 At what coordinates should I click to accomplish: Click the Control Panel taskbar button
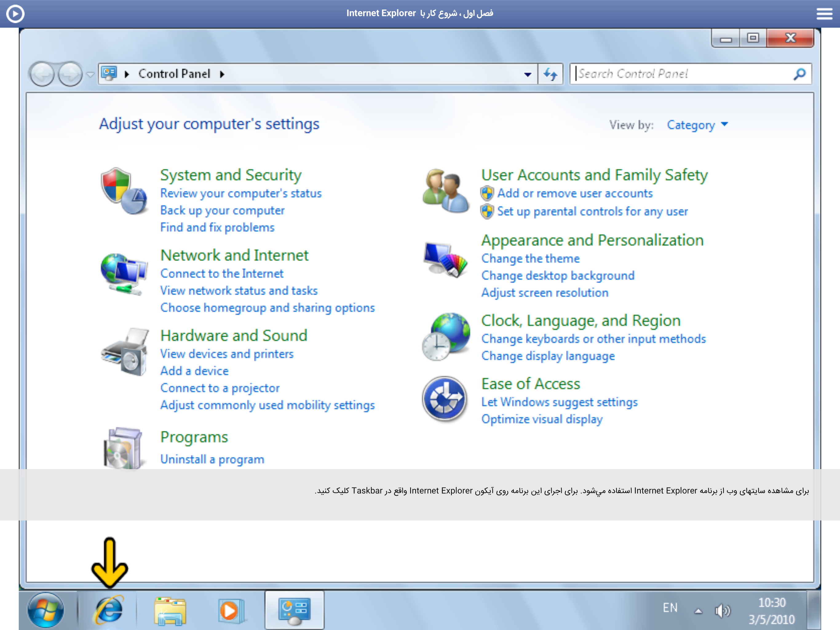pyautogui.click(x=294, y=610)
